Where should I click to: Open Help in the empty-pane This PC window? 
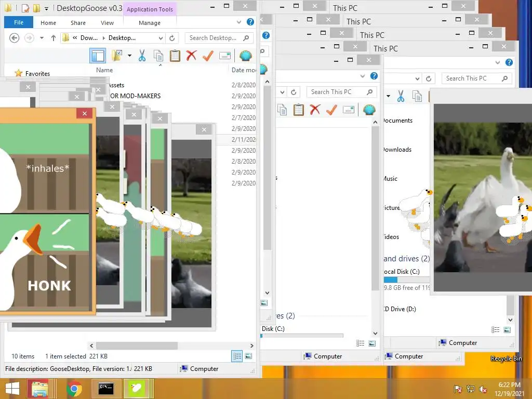point(374,76)
